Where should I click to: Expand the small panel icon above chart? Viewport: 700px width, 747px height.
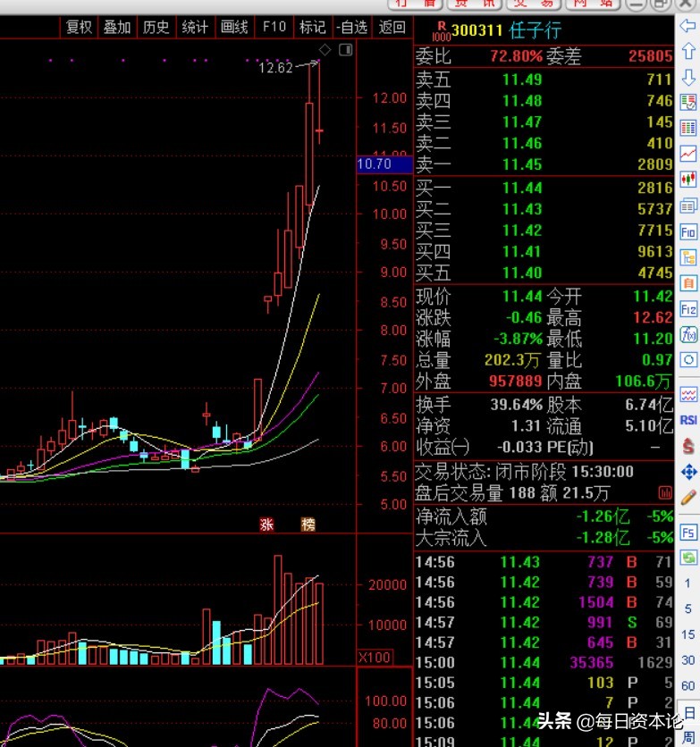pos(345,51)
